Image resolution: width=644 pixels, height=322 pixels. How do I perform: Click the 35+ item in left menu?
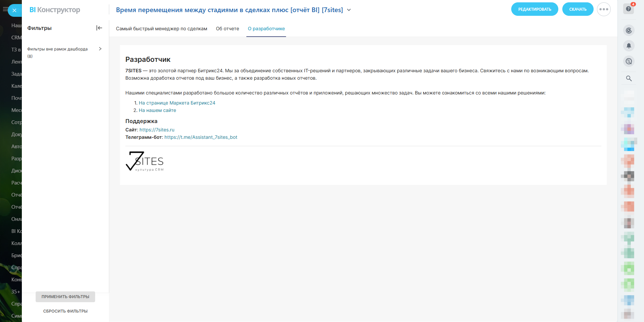16,292
